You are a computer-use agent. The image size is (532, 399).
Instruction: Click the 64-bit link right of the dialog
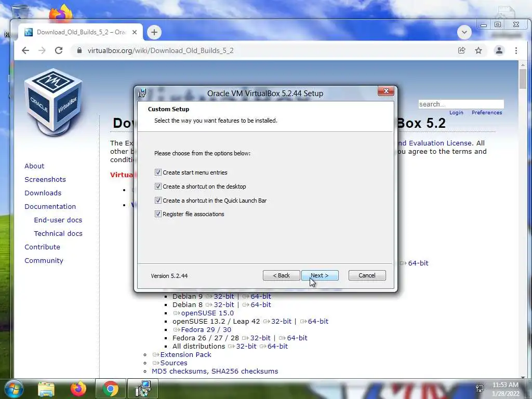tap(418, 263)
